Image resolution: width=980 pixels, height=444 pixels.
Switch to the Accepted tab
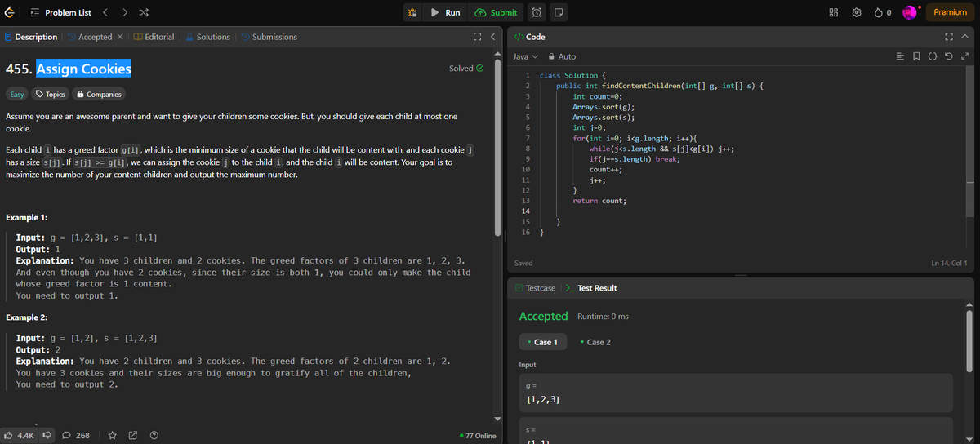tap(90, 37)
